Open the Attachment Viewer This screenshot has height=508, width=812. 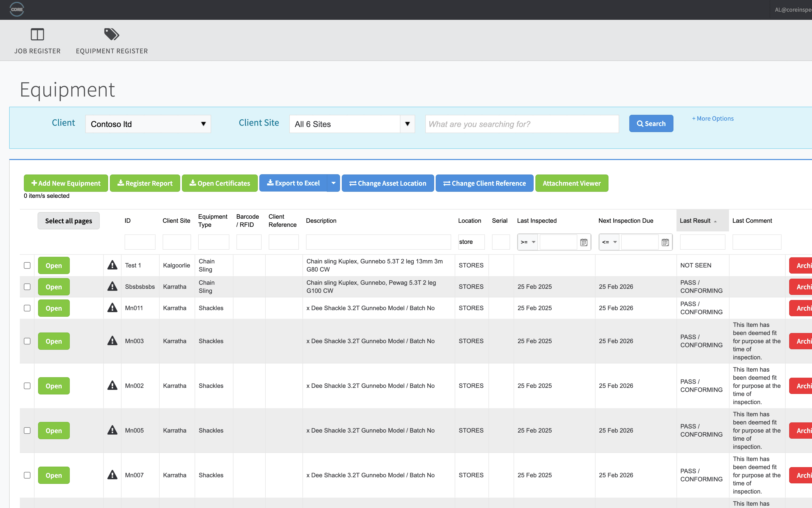[572, 183]
